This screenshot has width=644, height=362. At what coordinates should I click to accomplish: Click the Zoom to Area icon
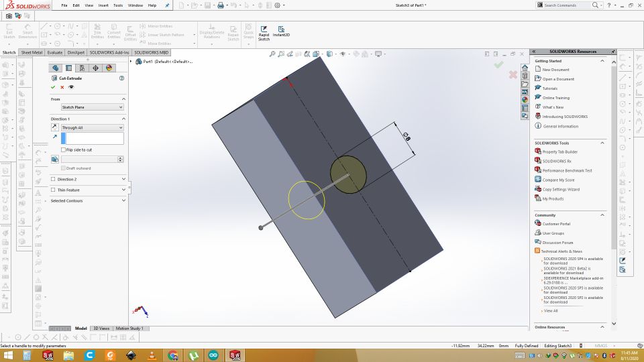[281, 54]
